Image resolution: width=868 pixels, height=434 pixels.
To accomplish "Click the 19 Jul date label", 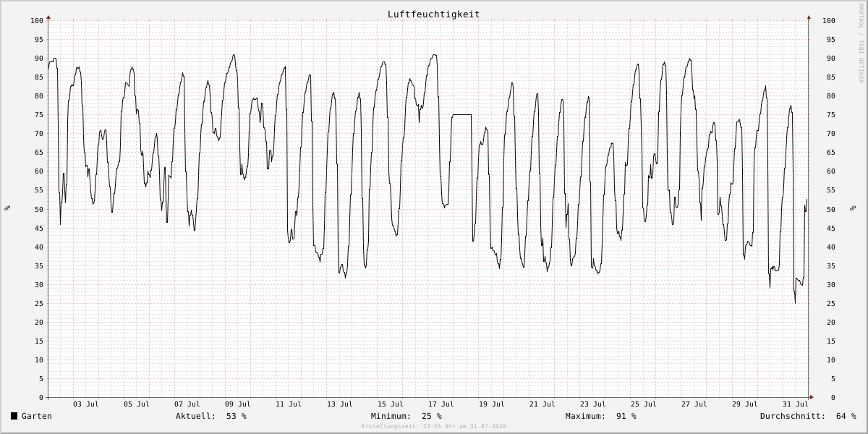I will [492, 404].
